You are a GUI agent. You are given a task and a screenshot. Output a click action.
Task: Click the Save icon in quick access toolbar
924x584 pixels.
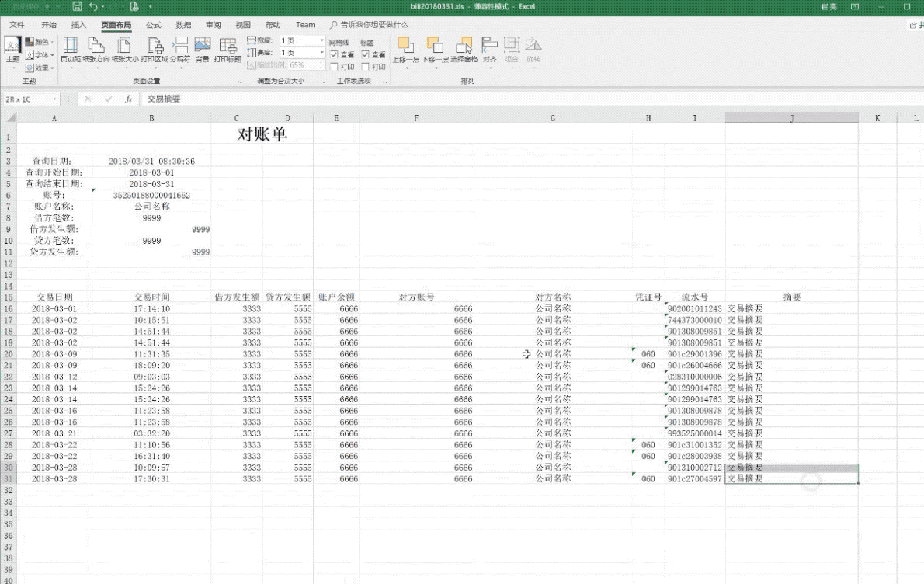(77, 6)
